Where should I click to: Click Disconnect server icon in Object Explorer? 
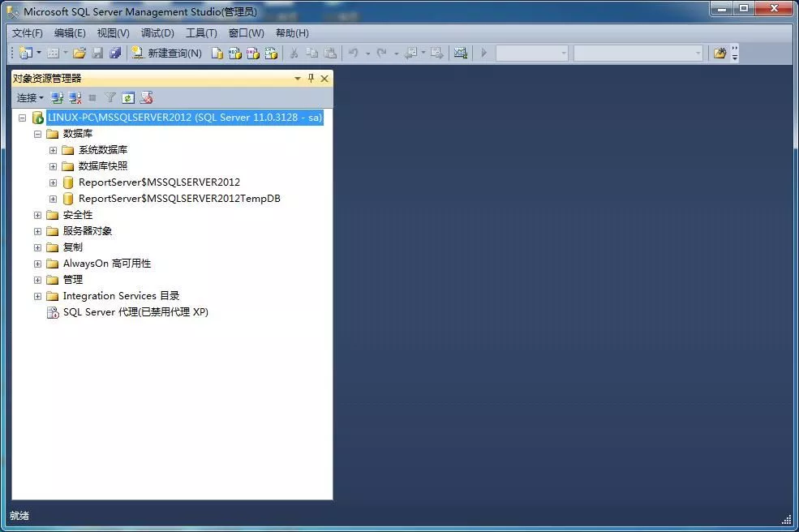coord(75,98)
